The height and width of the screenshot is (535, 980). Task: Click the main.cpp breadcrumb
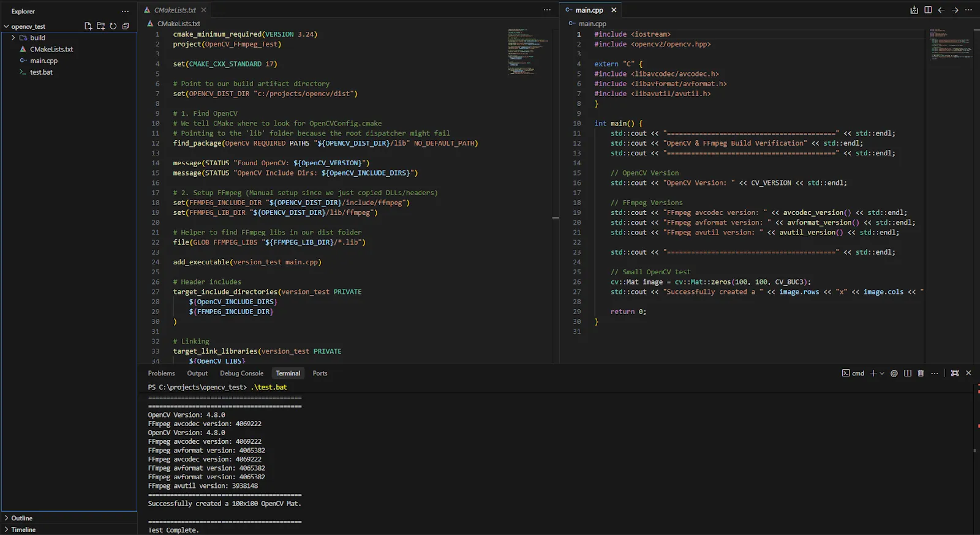tap(592, 23)
